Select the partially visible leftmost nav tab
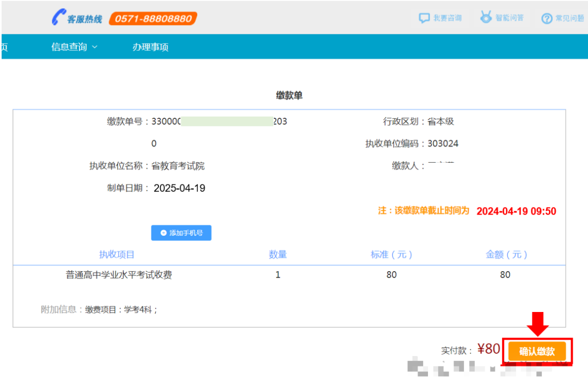The height and width of the screenshot is (392, 588). tap(4, 47)
